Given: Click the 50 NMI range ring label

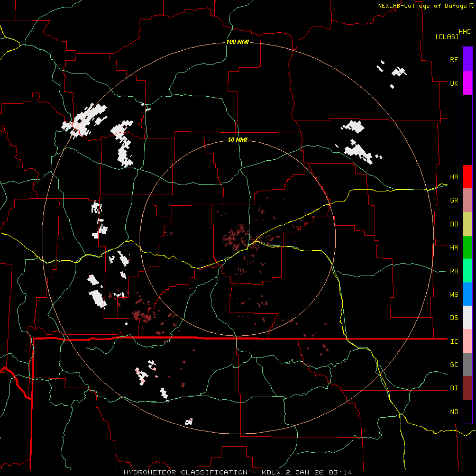Looking at the screenshot, I should click(237, 140).
